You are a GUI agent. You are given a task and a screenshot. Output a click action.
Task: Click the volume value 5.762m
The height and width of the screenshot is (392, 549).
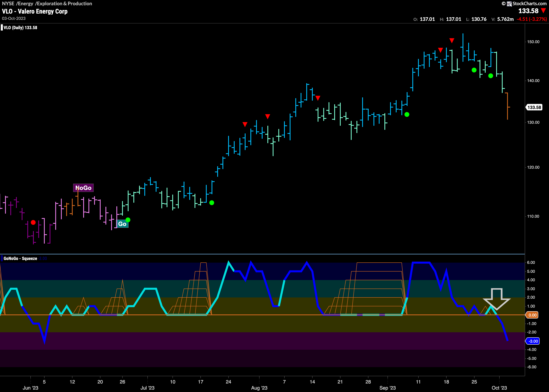(x=505, y=19)
